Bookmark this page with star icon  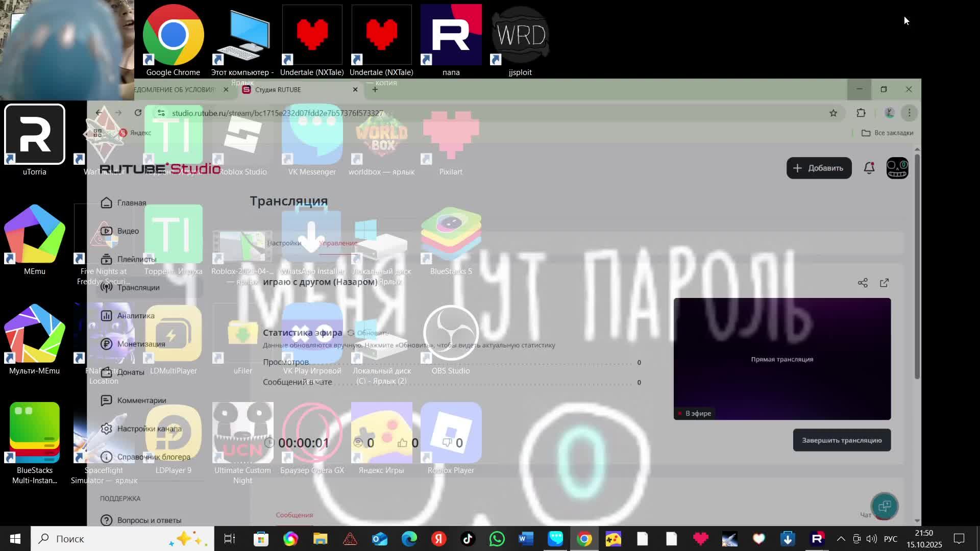pos(834,113)
